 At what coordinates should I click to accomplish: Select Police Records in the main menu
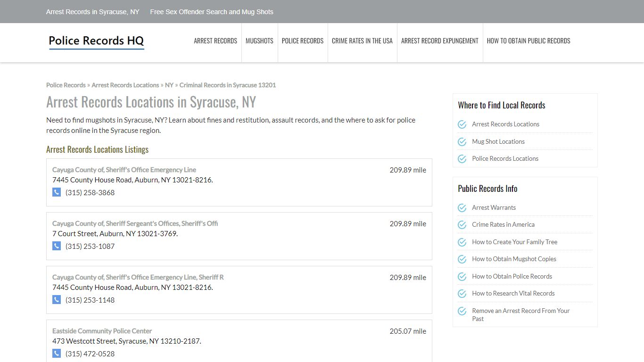coord(303,41)
